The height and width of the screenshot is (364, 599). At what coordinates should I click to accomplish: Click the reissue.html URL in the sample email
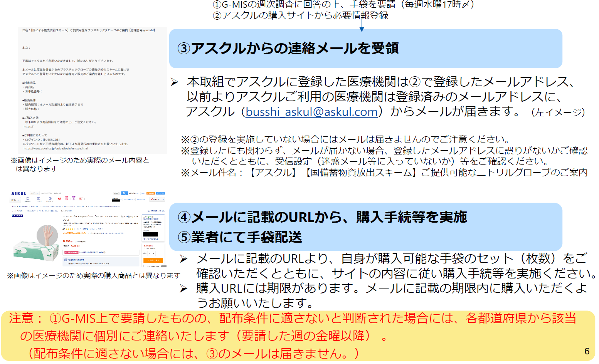click(x=56, y=148)
